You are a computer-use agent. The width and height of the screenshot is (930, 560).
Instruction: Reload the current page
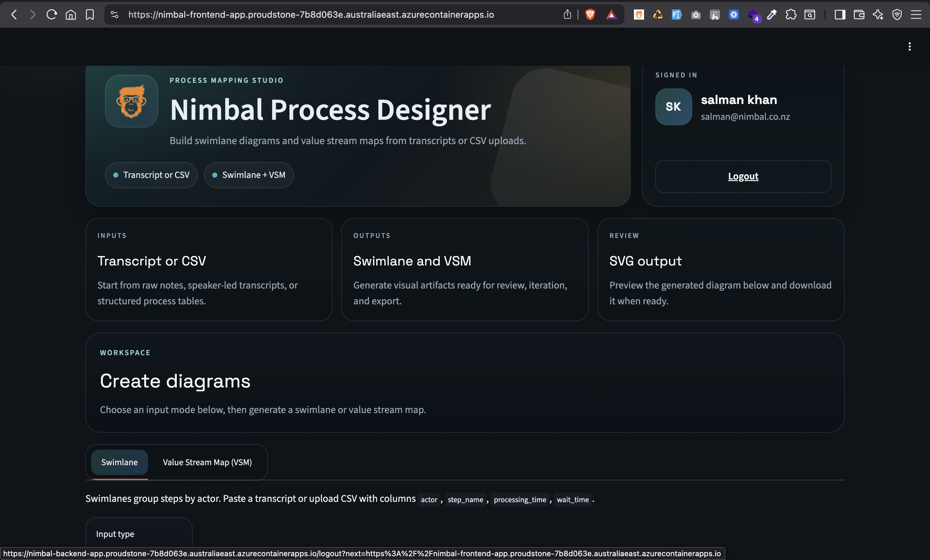pyautogui.click(x=51, y=14)
